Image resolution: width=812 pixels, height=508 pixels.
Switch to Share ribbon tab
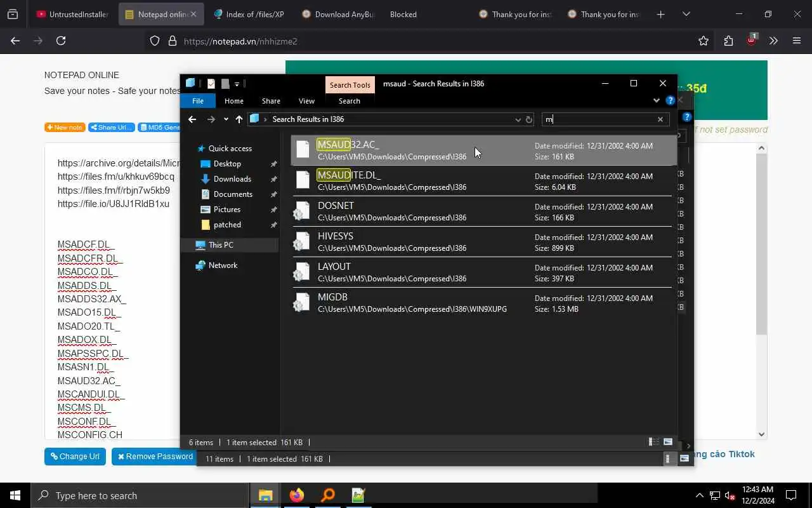(271, 101)
